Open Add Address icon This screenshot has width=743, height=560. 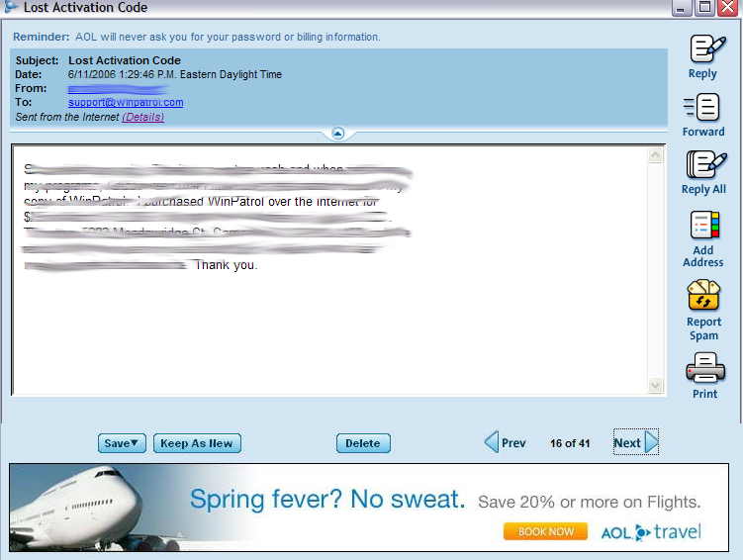click(704, 225)
